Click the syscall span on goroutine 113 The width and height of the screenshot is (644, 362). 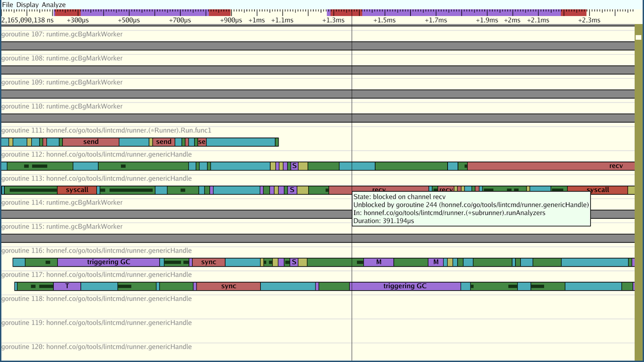click(x=77, y=189)
